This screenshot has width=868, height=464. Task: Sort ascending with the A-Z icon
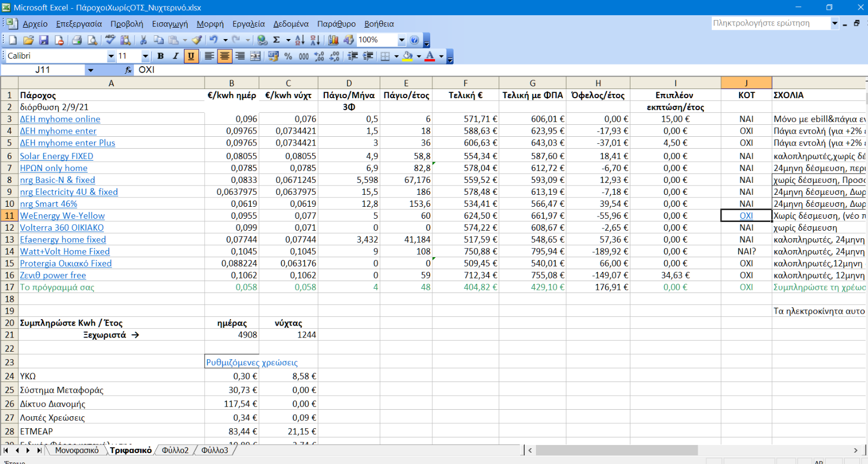pos(300,40)
